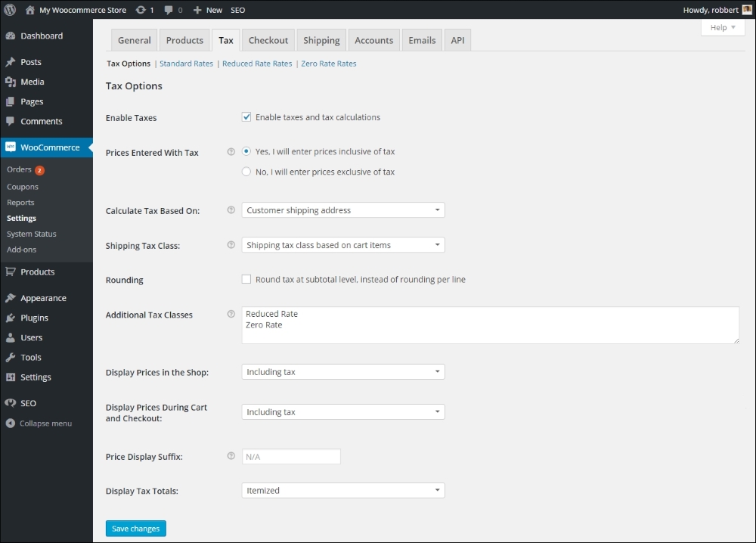The width and height of the screenshot is (756, 543).
Task: Click help icon for Calculate Tax Based On
Action: tap(231, 209)
